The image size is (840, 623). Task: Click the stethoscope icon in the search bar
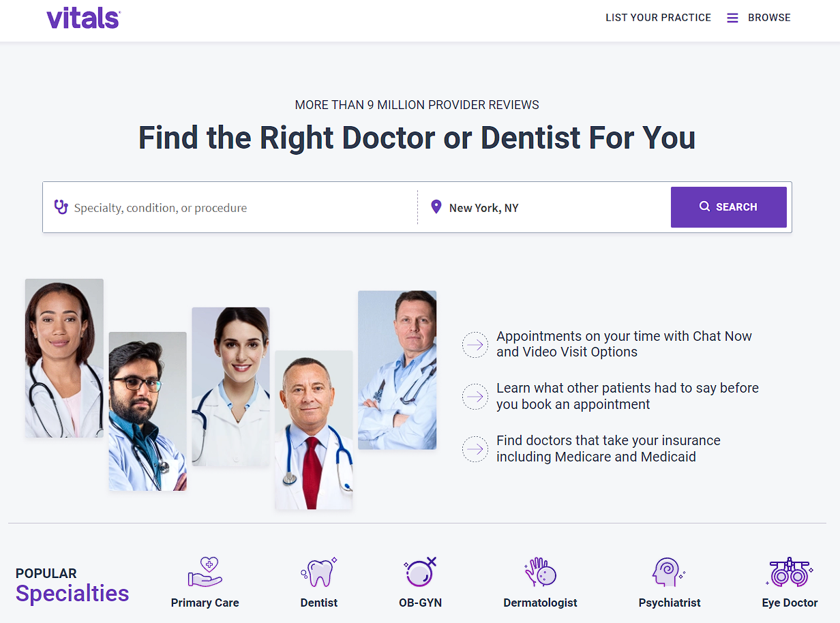coord(61,207)
